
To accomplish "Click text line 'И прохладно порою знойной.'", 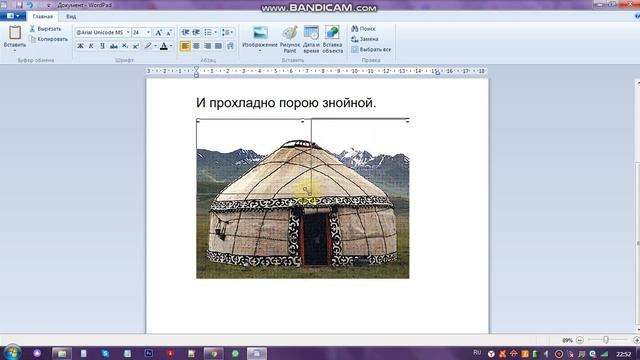I will coord(286,103).
